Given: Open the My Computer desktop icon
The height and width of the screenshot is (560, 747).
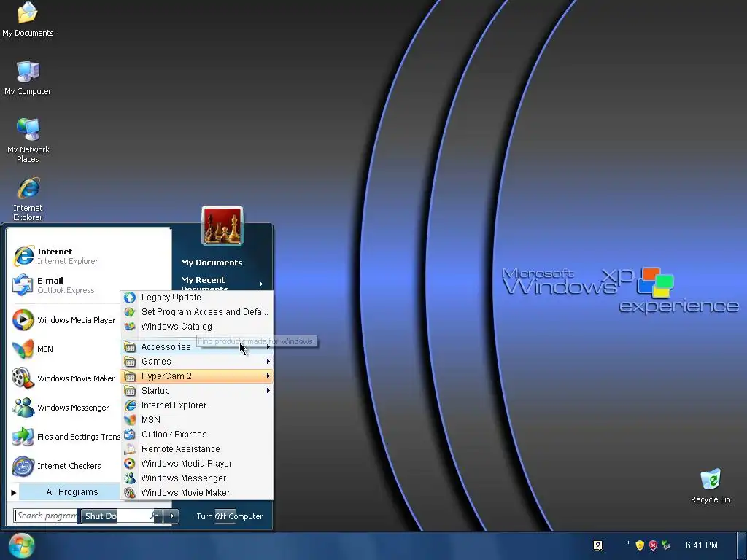Looking at the screenshot, I should [28, 78].
